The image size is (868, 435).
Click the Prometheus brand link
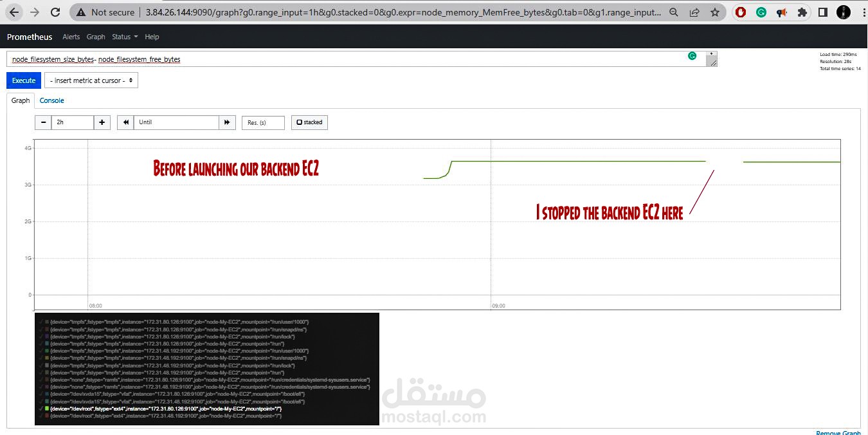click(x=30, y=37)
